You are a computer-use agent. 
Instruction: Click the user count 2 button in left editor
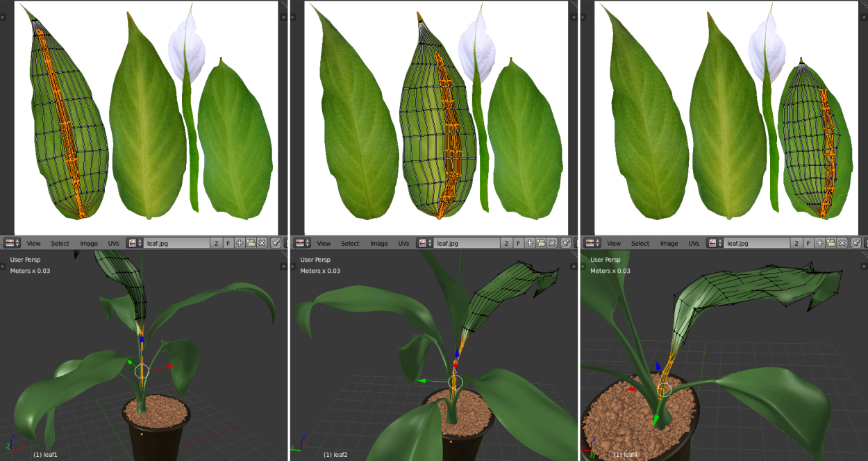point(216,243)
